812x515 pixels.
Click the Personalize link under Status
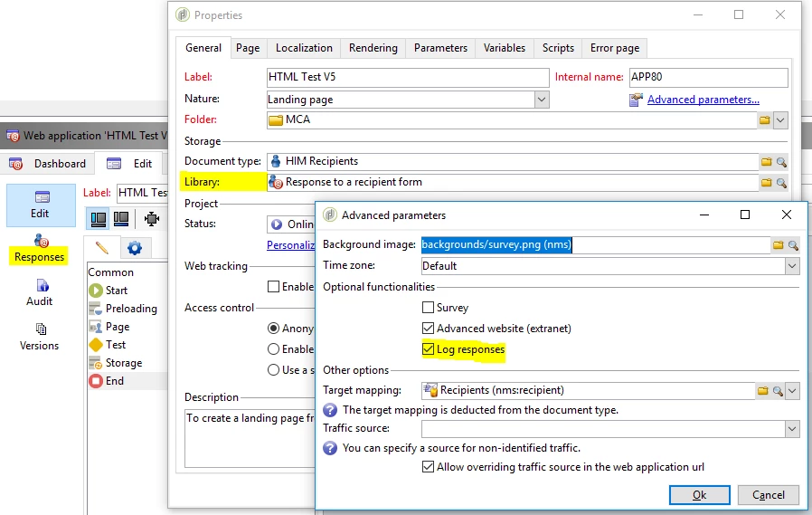tap(290, 245)
